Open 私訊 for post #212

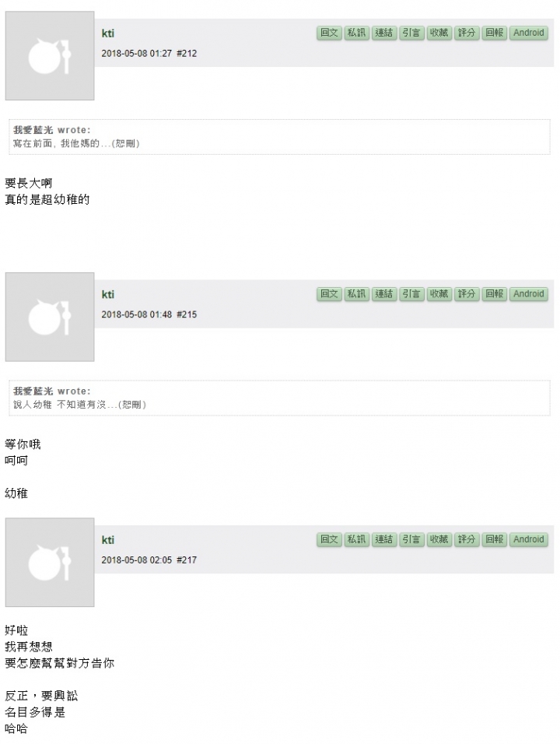[x=356, y=33]
